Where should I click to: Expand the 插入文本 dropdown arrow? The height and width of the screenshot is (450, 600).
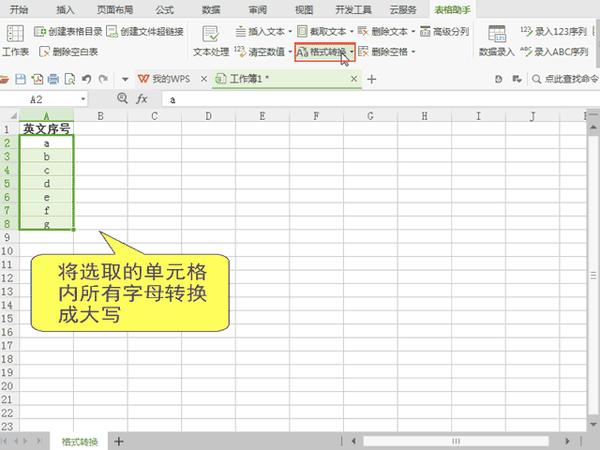(x=290, y=31)
